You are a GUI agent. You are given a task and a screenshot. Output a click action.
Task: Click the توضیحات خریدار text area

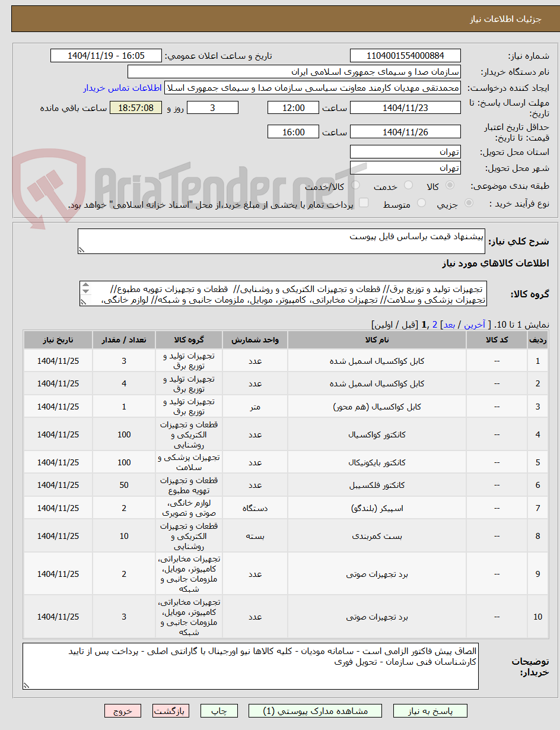[250, 666]
